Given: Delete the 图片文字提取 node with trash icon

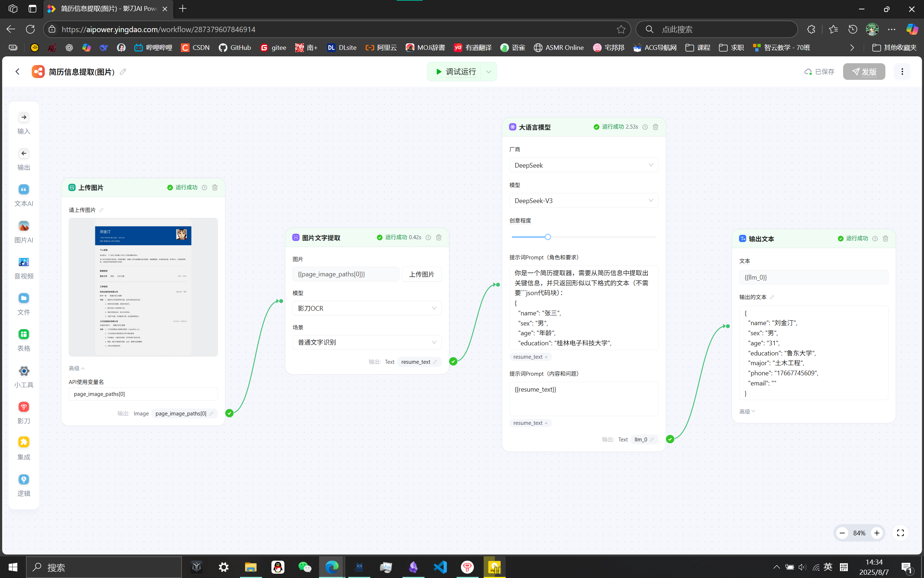Looking at the screenshot, I should (439, 237).
